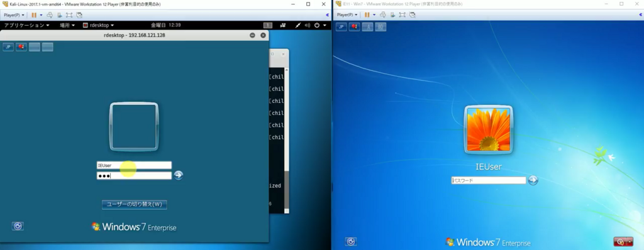The height and width of the screenshot is (250, 644).
Task: Minimize the rdesktop 192.168.121.128 window
Action: [x=253, y=35]
